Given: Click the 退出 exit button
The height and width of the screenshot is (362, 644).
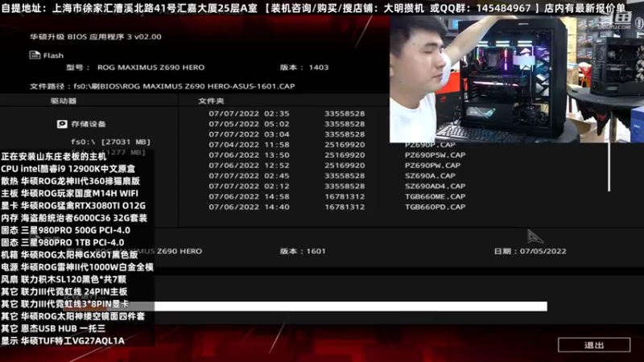Looking at the screenshot, I should point(594,345).
